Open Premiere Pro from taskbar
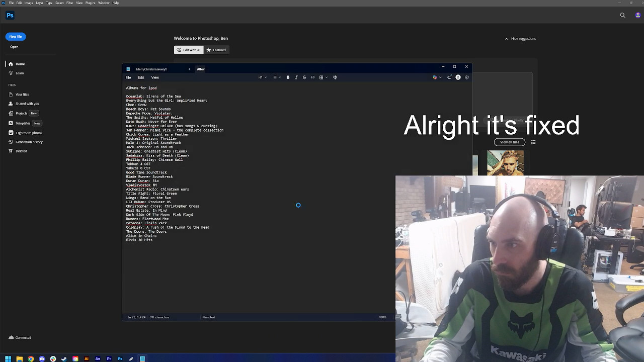Screen dimensions: 644x362 (109, 358)
